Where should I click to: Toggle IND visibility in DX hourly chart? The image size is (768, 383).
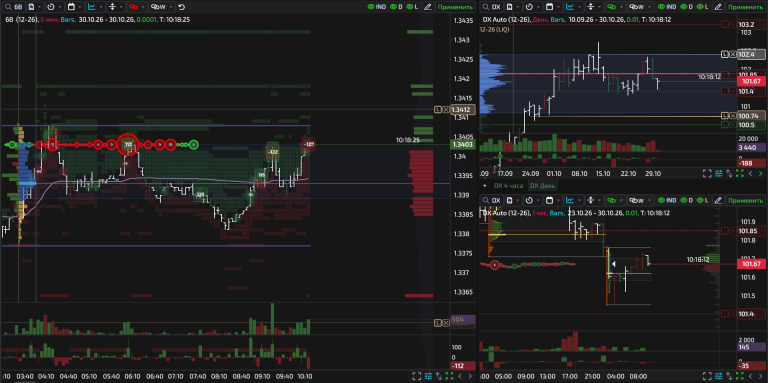tap(667, 200)
